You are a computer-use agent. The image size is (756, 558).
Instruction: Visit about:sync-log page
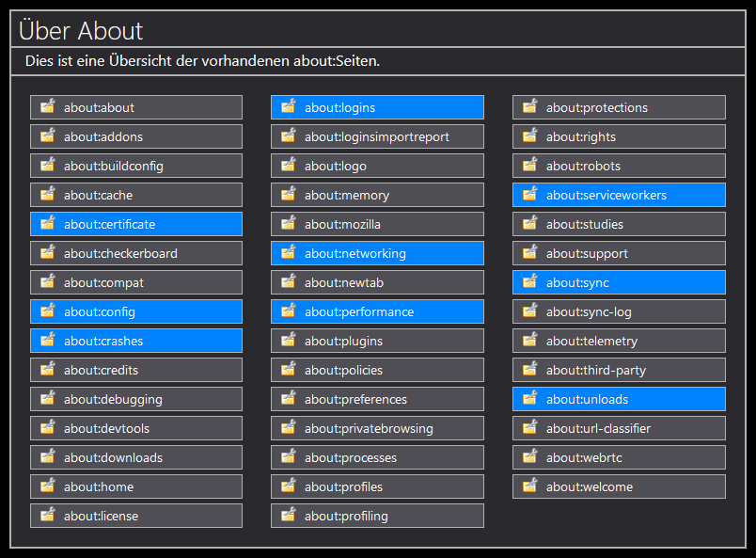tap(589, 311)
